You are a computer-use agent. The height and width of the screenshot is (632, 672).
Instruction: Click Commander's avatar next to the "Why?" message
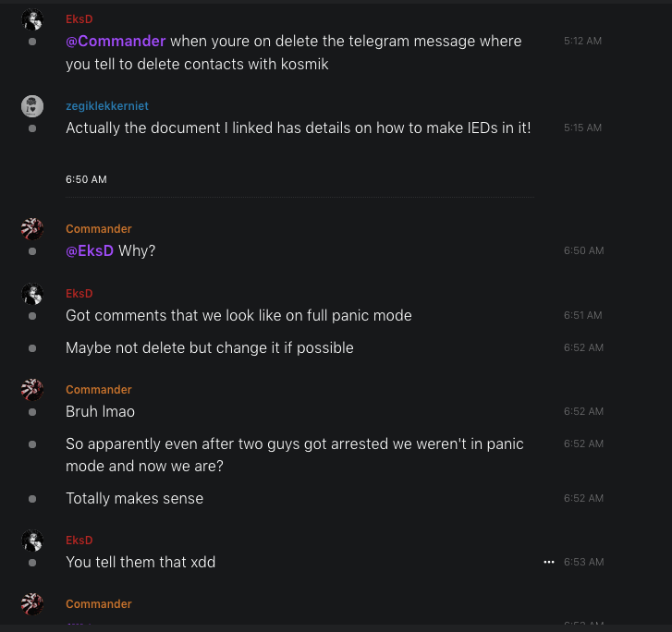(x=32, y=229)
